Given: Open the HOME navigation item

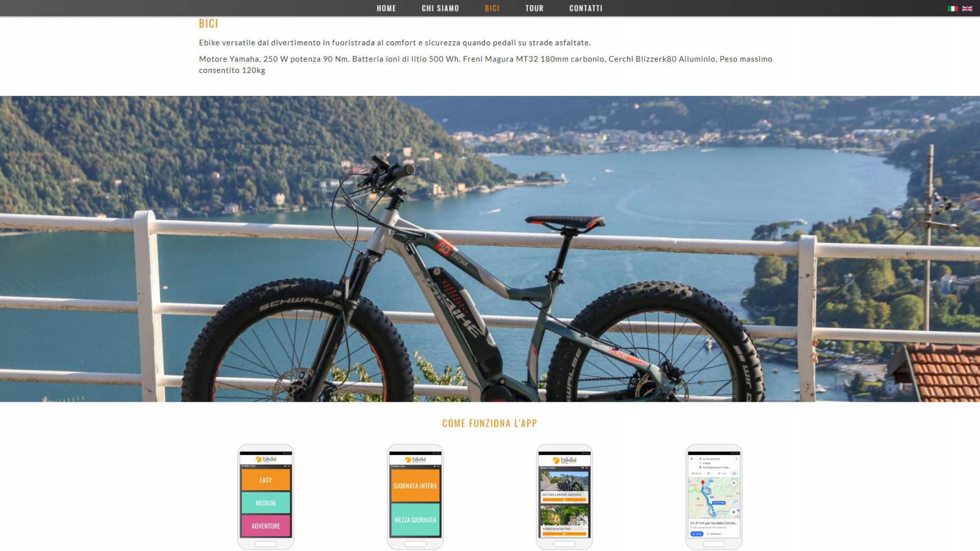Looking at the screenshot, I should coord(387,8).
